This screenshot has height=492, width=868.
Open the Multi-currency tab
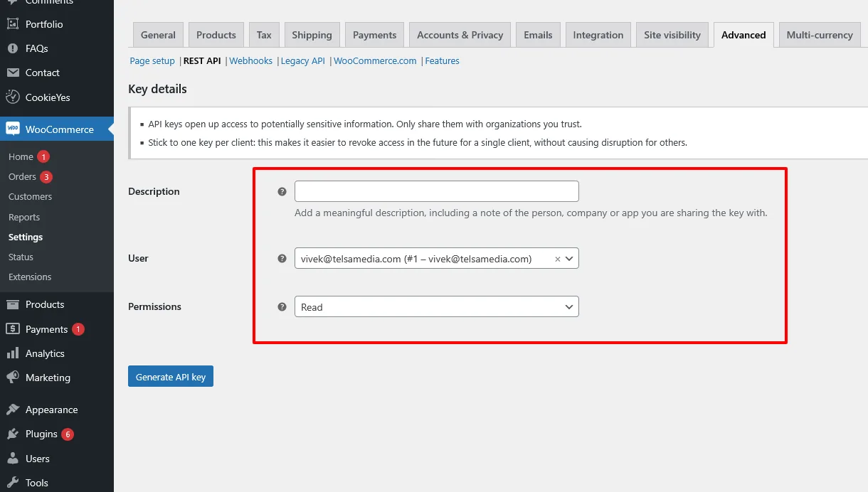point(820,35)
